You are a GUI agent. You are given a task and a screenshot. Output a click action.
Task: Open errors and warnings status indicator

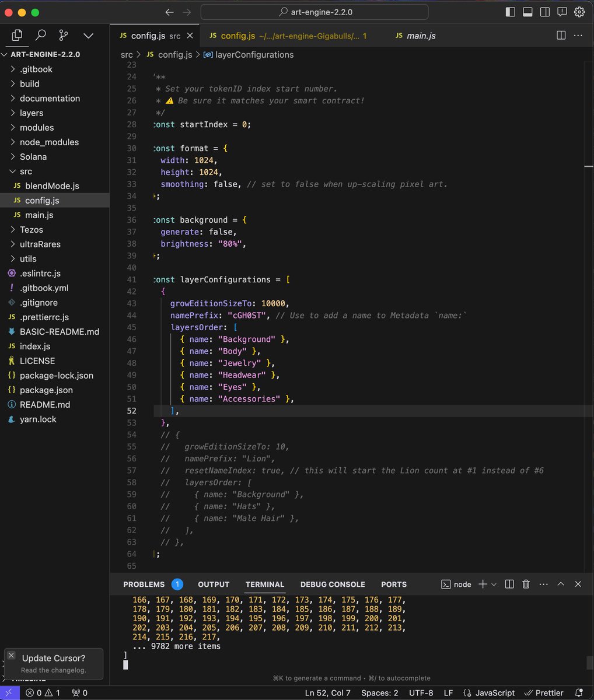tap(43, 693)
